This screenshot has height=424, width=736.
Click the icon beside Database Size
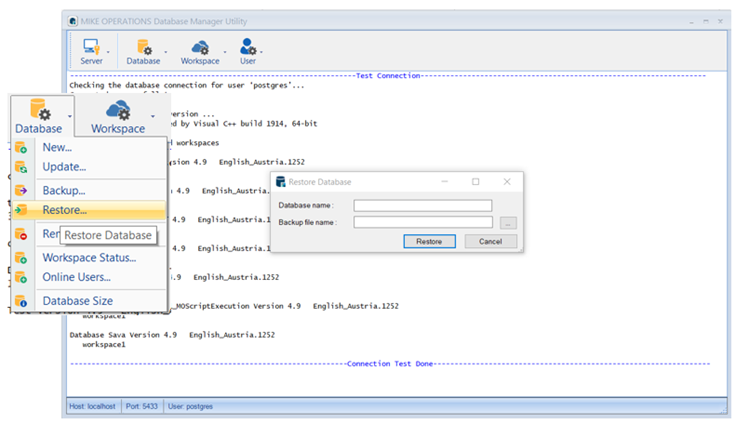click(x=21, y=301)
